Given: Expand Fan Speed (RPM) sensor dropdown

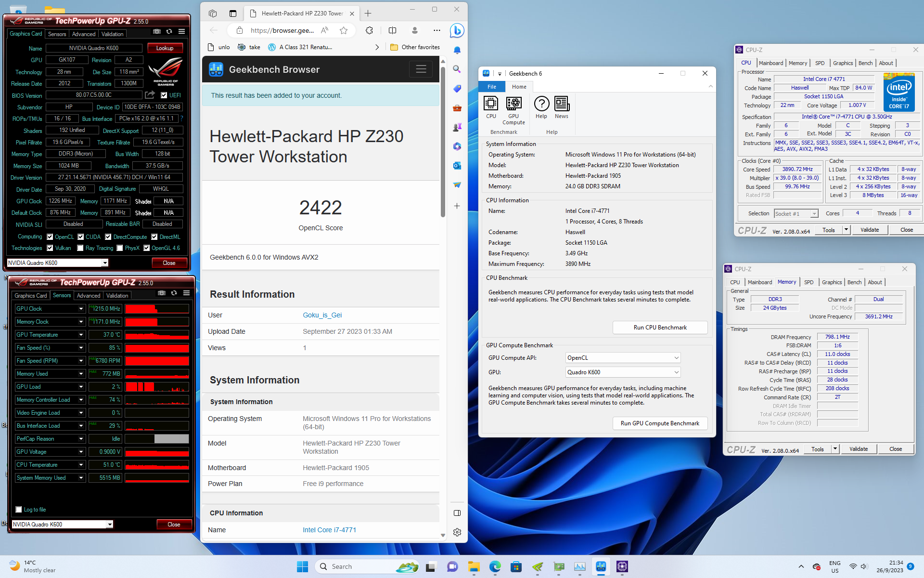Looking at the screenshot, I should 81,361.
